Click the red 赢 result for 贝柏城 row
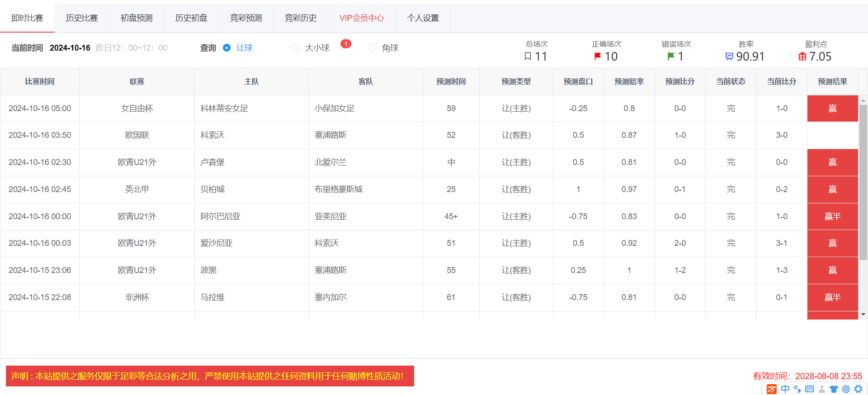The height and width of the screenshot is (395, 868). pyautogui.click(x=833, y=189)
